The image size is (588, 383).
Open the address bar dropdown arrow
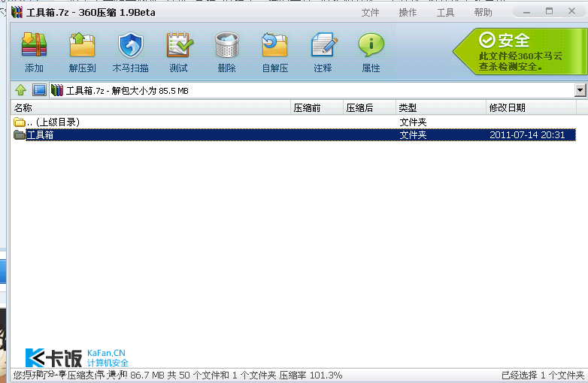click(580, 90)
